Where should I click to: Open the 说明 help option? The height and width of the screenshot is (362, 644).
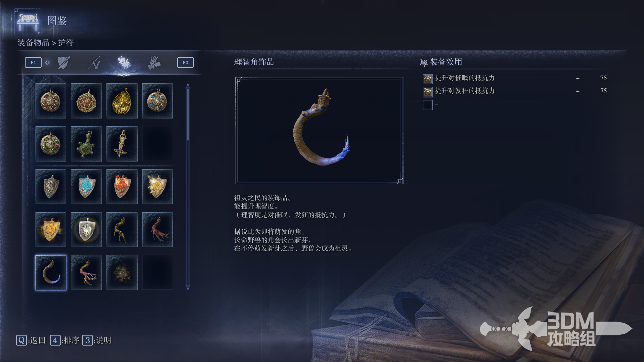[97, 340]
